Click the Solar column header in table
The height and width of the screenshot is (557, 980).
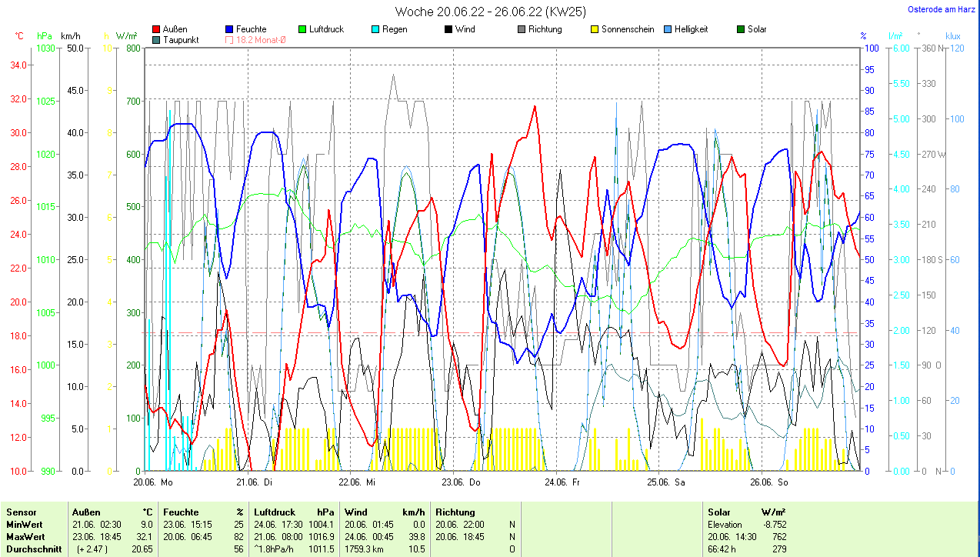click(x=719, y=512)
